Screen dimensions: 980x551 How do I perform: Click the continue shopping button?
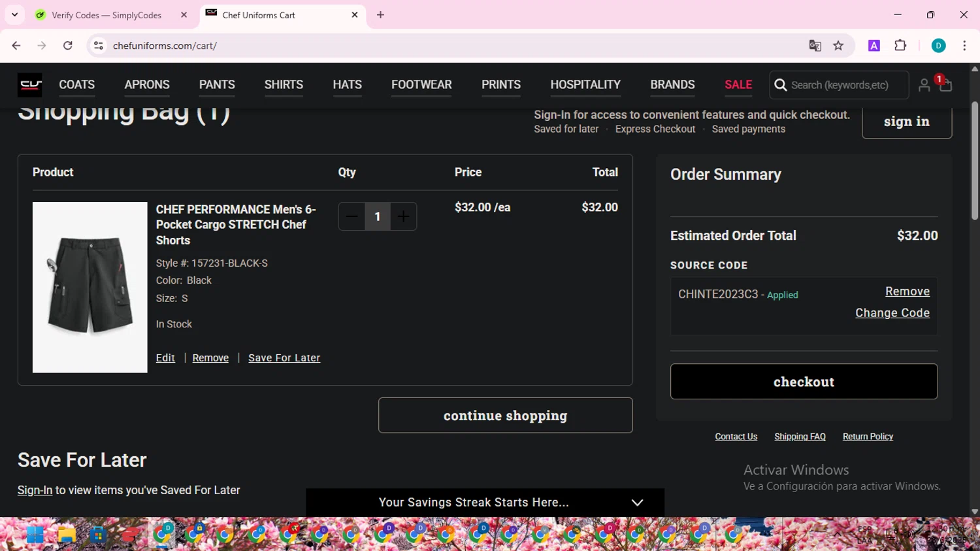505,416
